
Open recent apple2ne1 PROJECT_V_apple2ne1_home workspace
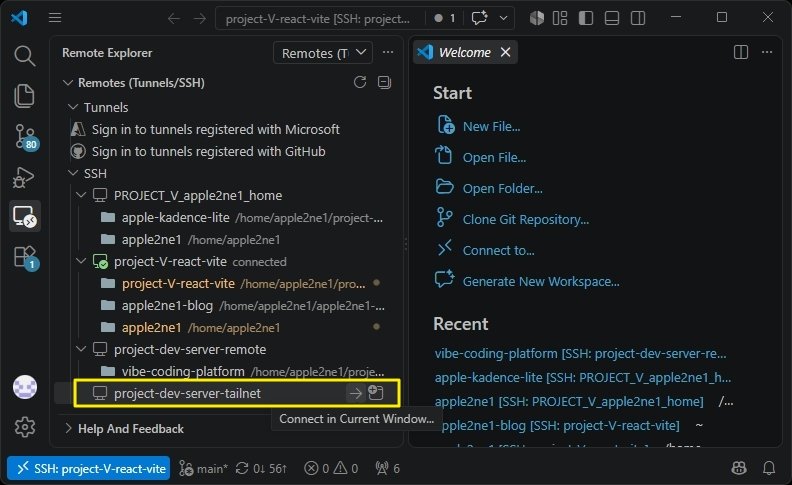(x=569, y=402)
